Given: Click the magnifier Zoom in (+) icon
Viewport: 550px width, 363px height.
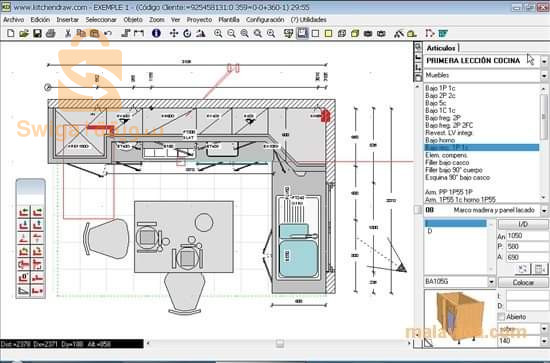Looking at the screenshot, I should (x=218, y=33).
